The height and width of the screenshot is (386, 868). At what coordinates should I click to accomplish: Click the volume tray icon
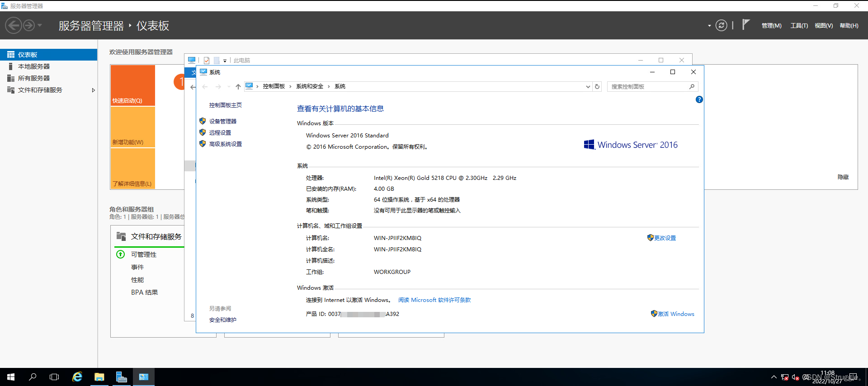click(x=796, y=377)
